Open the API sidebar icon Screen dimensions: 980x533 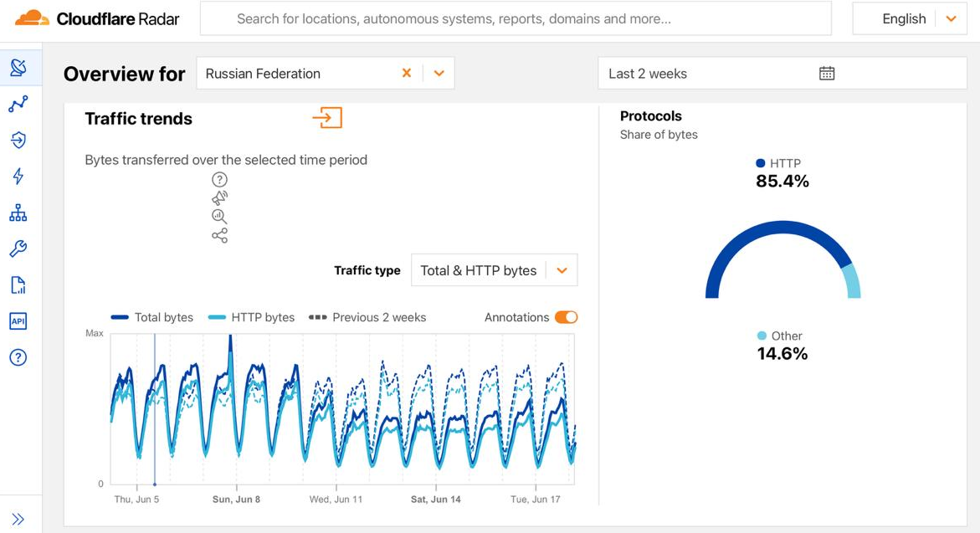(18, 321)
